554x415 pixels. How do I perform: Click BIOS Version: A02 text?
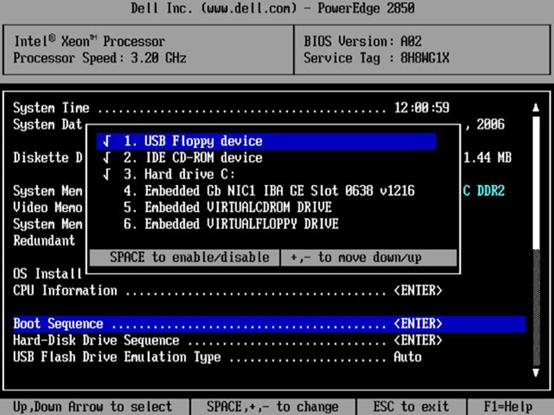click(363, 41)
